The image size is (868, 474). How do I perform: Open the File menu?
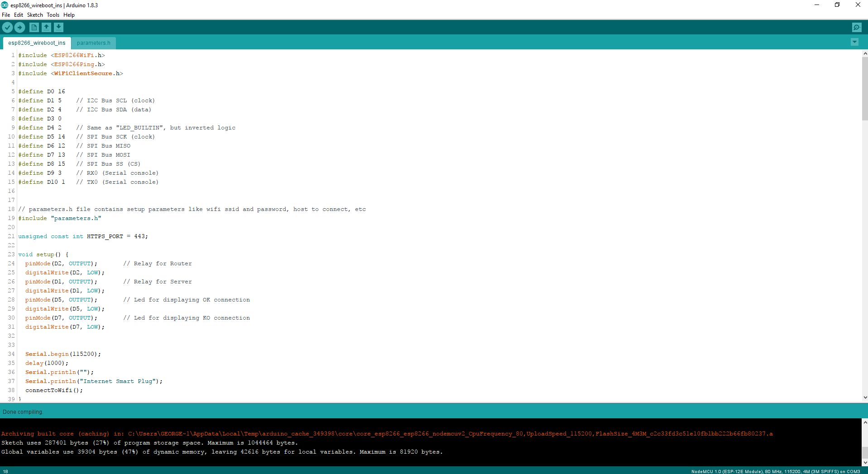tap(6, 15)
